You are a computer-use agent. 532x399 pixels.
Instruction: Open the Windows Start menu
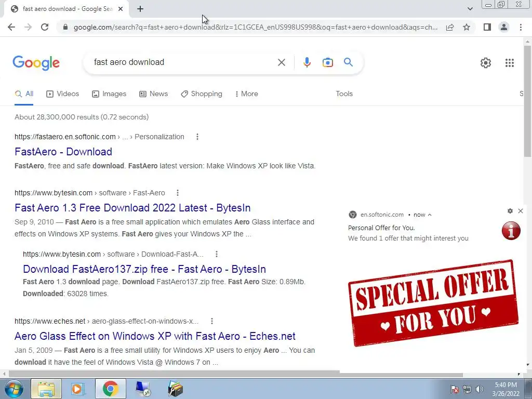point(14,389)
